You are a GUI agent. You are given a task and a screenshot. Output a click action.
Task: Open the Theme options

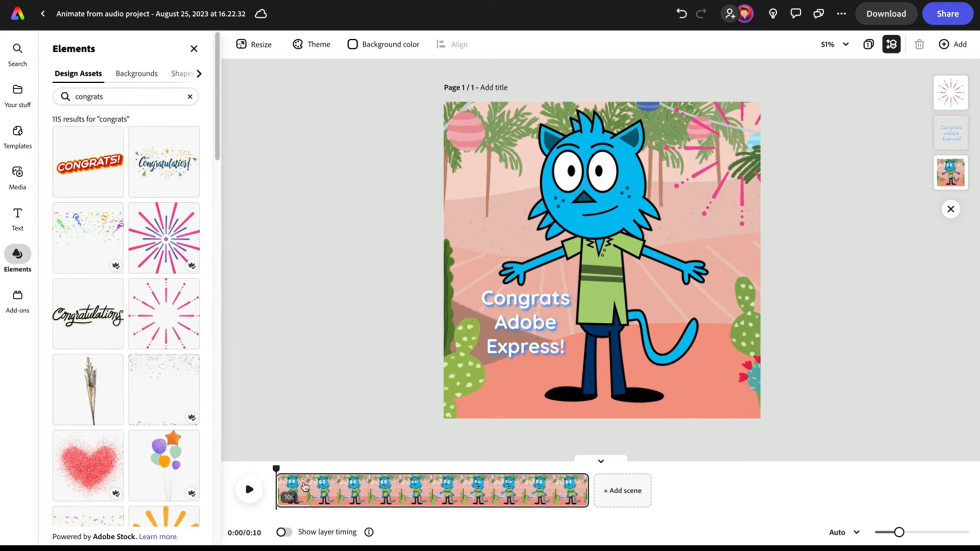tap(311, 44)
